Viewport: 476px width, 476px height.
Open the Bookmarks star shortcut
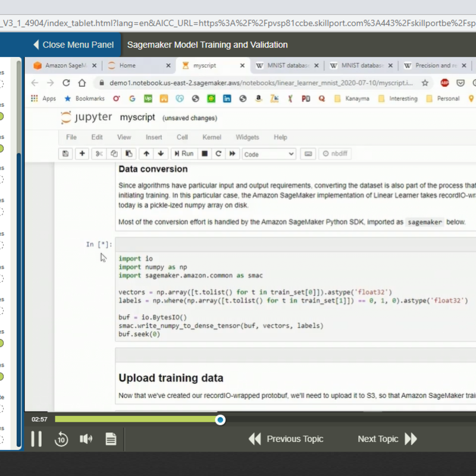pyautogui.click(x=84, y=98)
